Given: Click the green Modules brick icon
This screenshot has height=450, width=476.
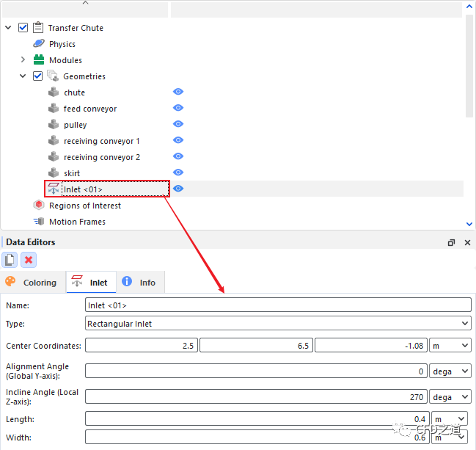Looking at the screenshot, I should (x=39, y=60).
